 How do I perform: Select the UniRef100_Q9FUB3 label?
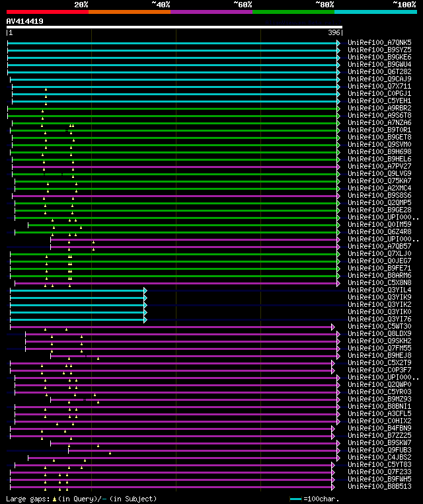point(379,450)
